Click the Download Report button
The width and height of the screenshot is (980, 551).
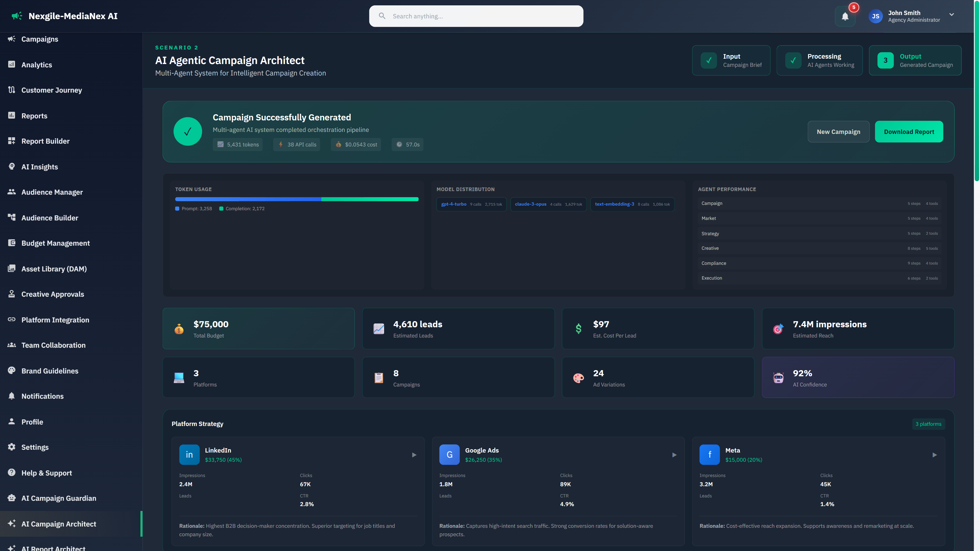(x=909, y=132)
